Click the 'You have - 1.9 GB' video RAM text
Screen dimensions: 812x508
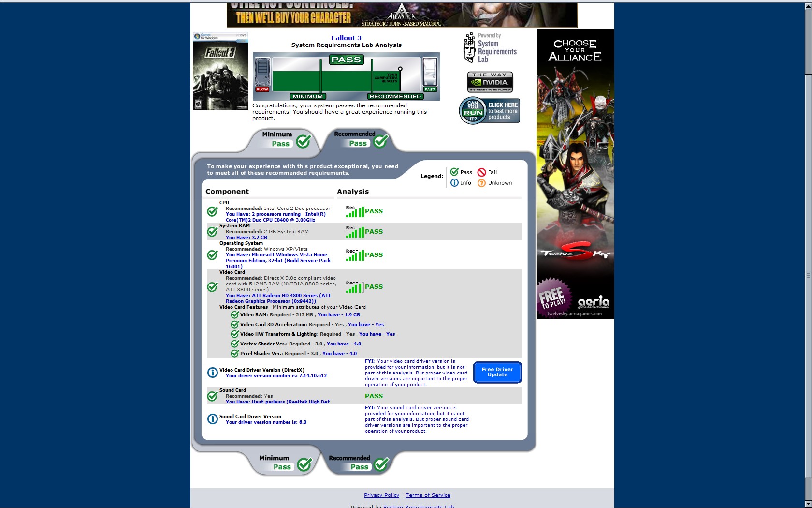coord(338,314)
